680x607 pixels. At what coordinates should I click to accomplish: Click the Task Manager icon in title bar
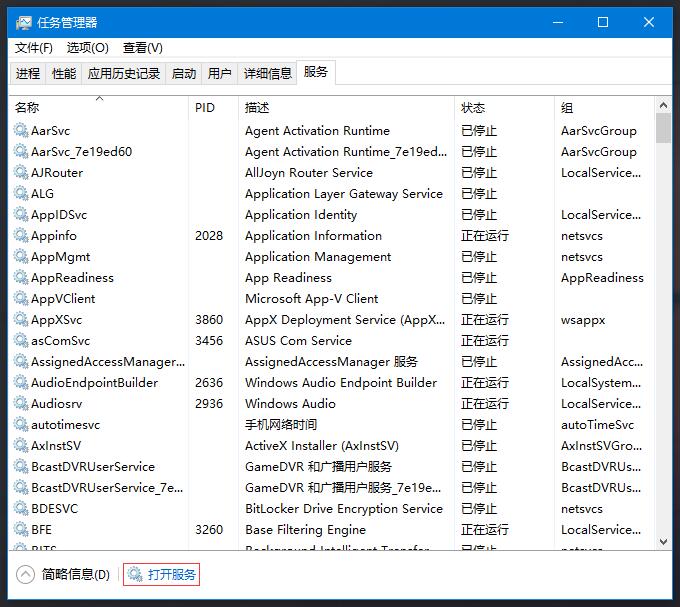pyautogui.click(x=23, y=22)
